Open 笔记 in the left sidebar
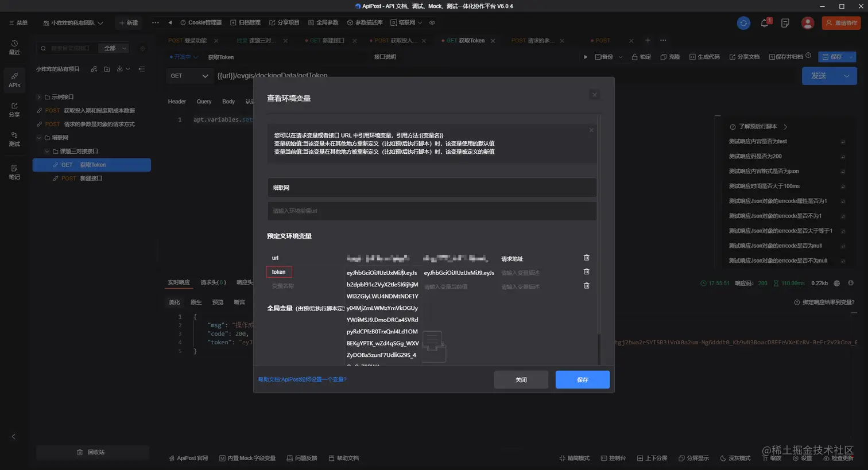Viewport: 868px width, 470px height. click(x=14, y=172)
